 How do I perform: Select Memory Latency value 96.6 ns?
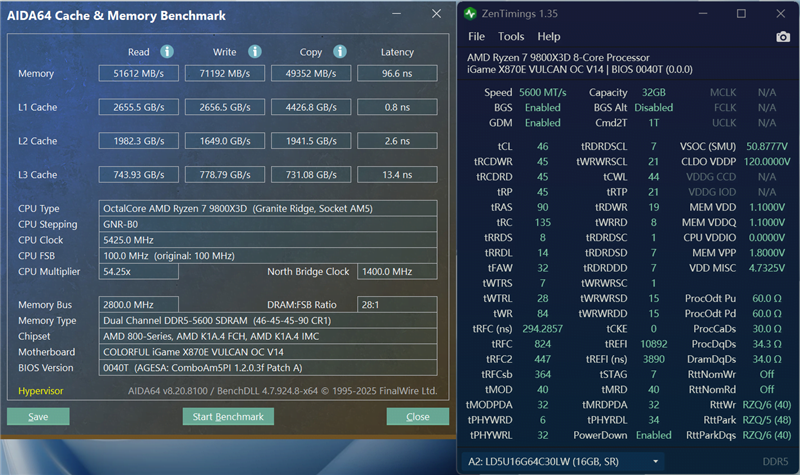(397, 73)
